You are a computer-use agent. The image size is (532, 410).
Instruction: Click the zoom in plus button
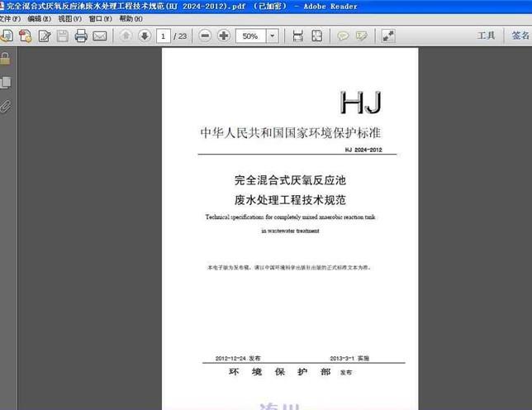pyautogui.click(x=224, y=36)
